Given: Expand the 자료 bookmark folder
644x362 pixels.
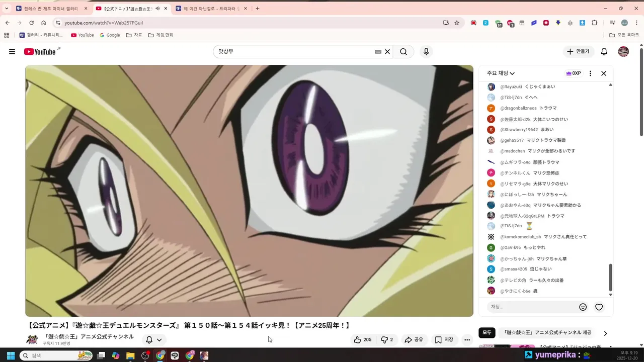Looking at the screenshot, I should (x=134, y=35).
